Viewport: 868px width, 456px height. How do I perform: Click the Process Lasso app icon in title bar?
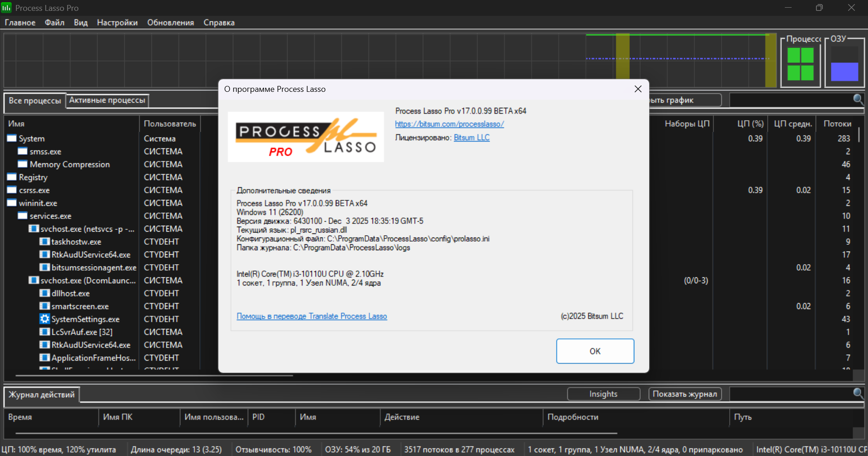click(x=6, y=8)
